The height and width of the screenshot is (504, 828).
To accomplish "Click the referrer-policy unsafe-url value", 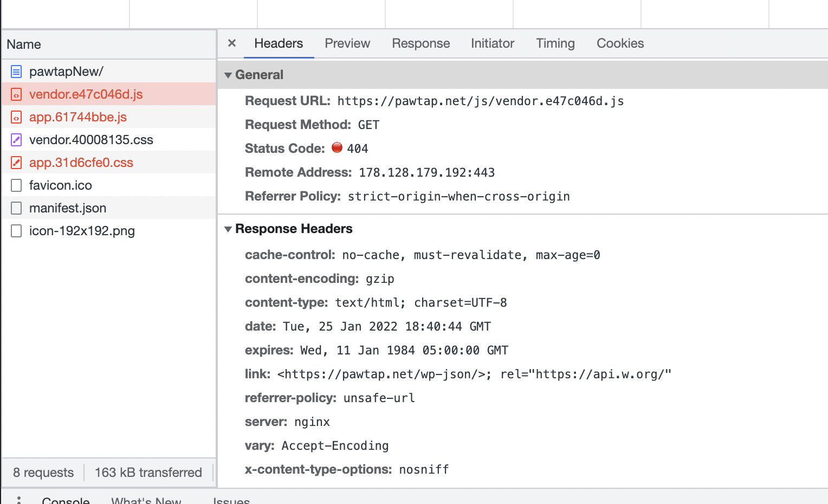I will (379, 398).
